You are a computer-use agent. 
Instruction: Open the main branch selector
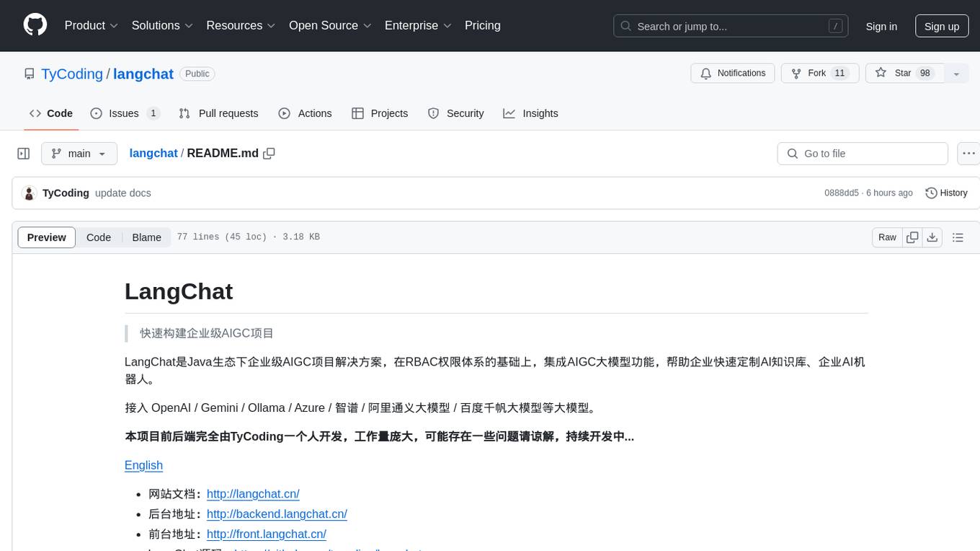click(79, 154)
